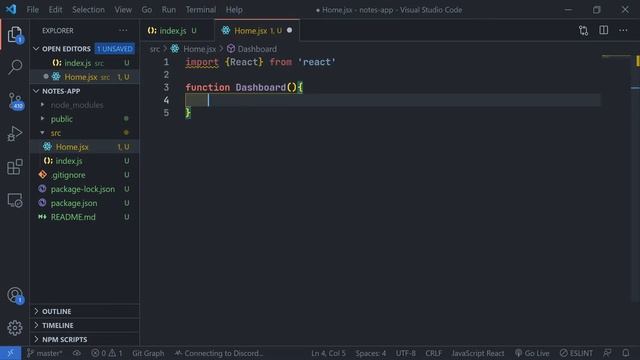Click Go Live server button
Screen dimensions: 640x360
pyautogui.click(x=532, y=353)
